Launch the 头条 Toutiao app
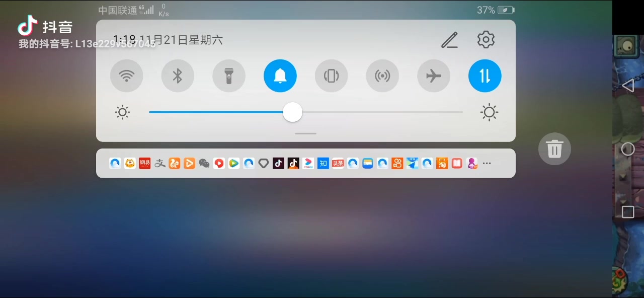 [338, 163]
